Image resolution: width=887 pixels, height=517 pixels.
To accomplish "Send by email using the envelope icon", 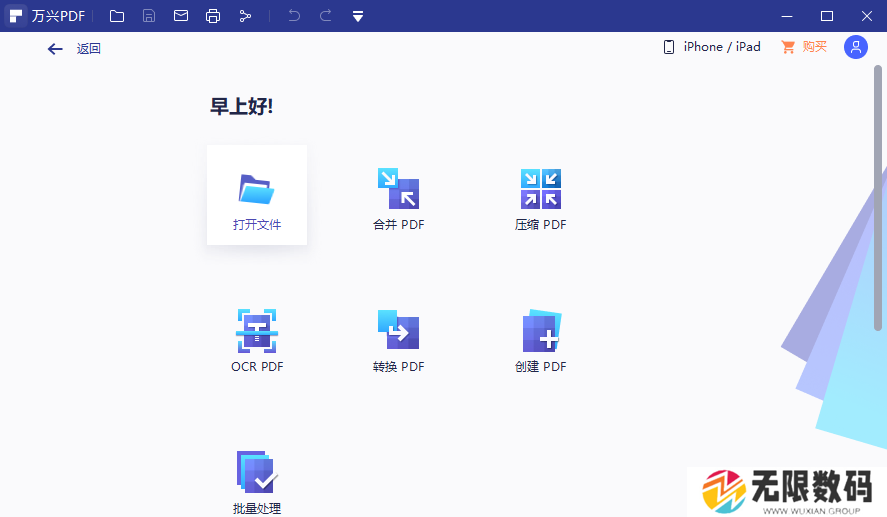I will (181, 16).
